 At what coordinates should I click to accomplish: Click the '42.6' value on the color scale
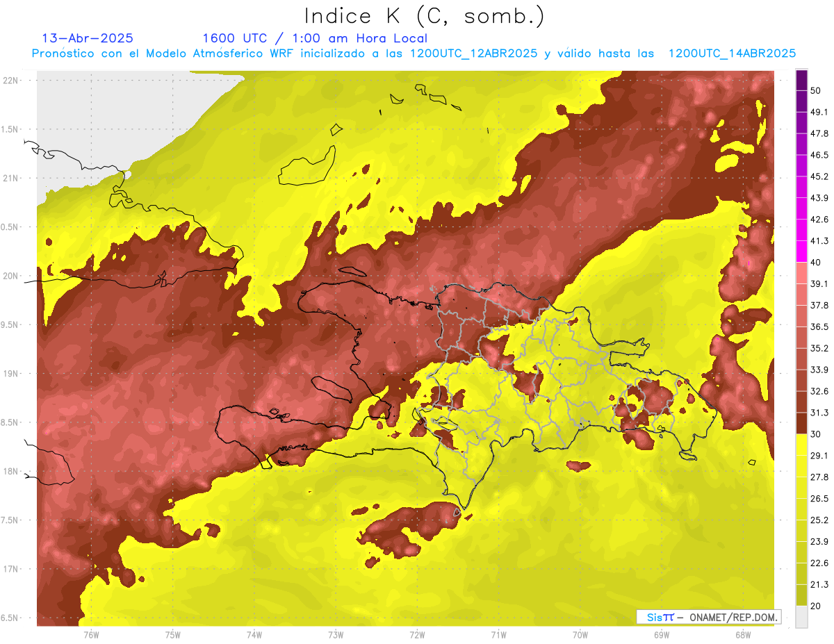(x=819, y=220)
